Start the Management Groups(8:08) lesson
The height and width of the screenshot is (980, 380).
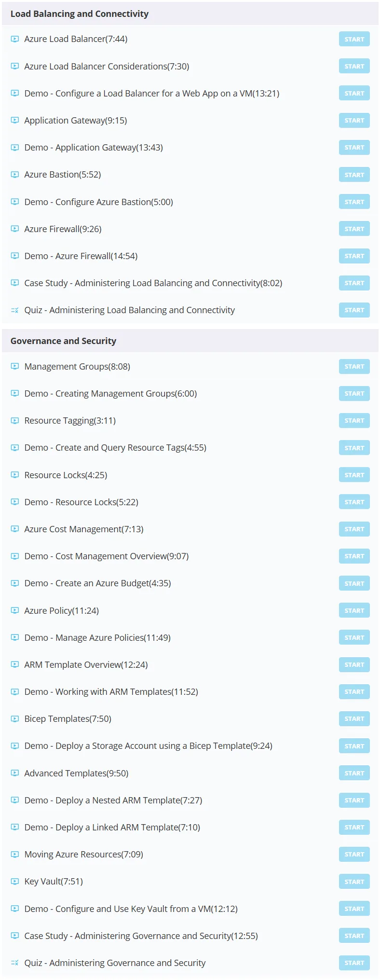click(354, 366)
